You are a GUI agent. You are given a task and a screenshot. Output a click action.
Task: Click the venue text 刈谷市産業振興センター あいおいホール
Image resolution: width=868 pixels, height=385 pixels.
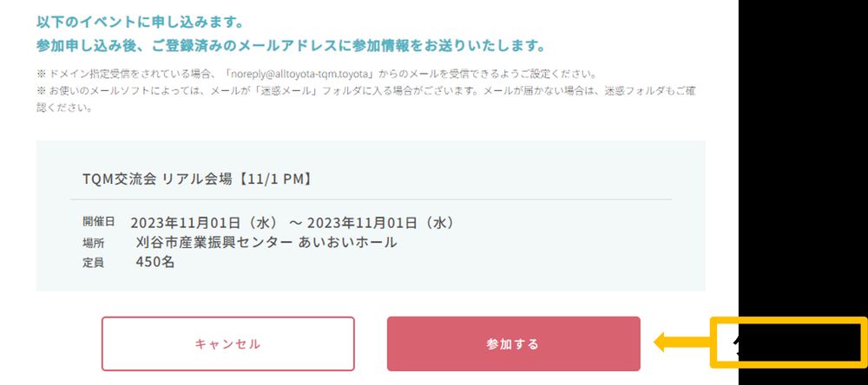coord(266,242)
